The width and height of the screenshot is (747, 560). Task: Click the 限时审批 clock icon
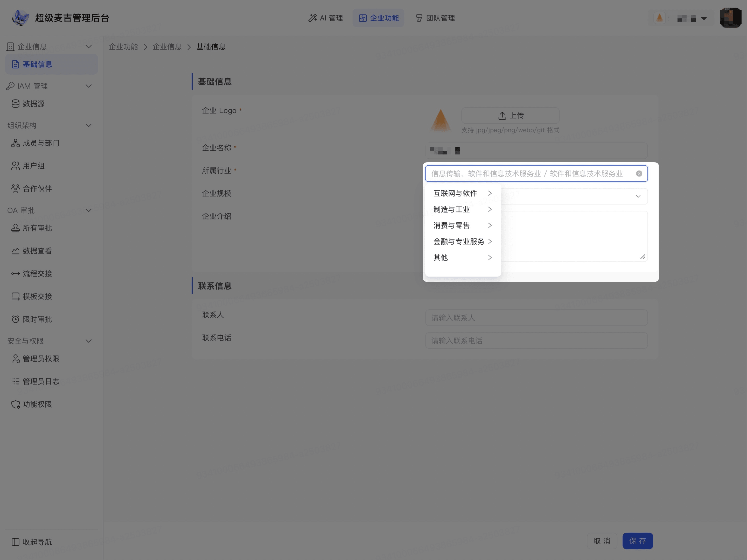click(x=16, y=319)
